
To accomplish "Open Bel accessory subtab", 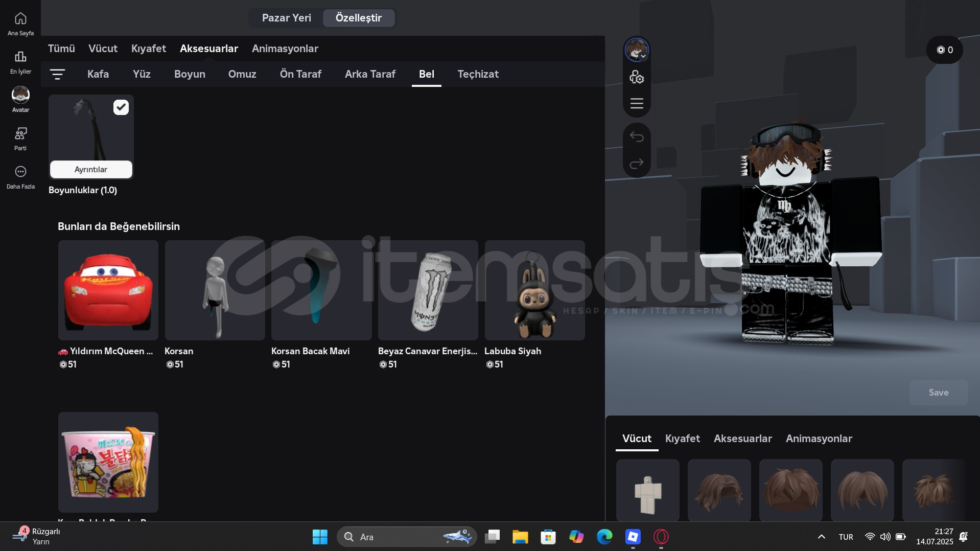I will pyautogui.click(x=427, y=74).
